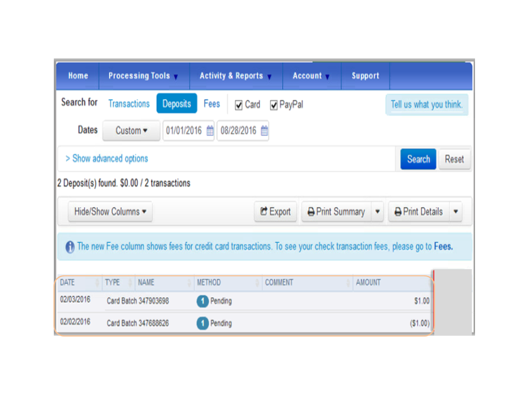The width and height of the screenshot is (532, 399).
Task: Sort by METHOD column arrows
Action: [x=257, y=282]
